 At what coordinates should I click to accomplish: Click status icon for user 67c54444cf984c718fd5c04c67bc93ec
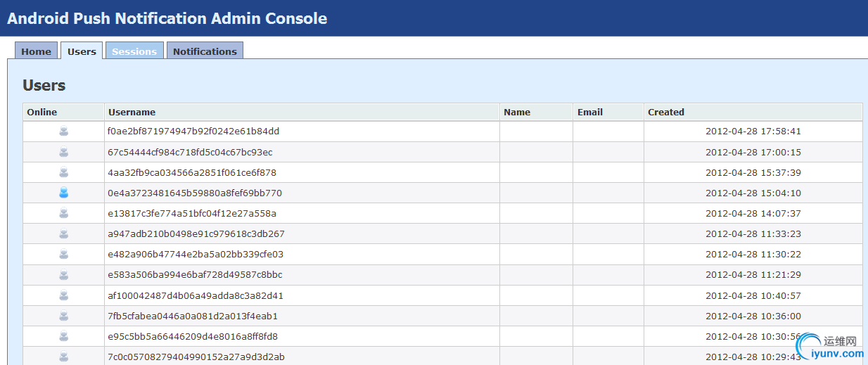point(63,152)
